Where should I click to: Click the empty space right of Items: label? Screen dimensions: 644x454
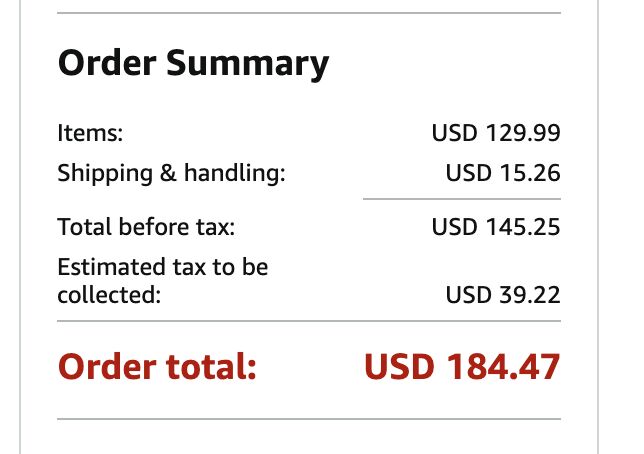coord(270,133)
